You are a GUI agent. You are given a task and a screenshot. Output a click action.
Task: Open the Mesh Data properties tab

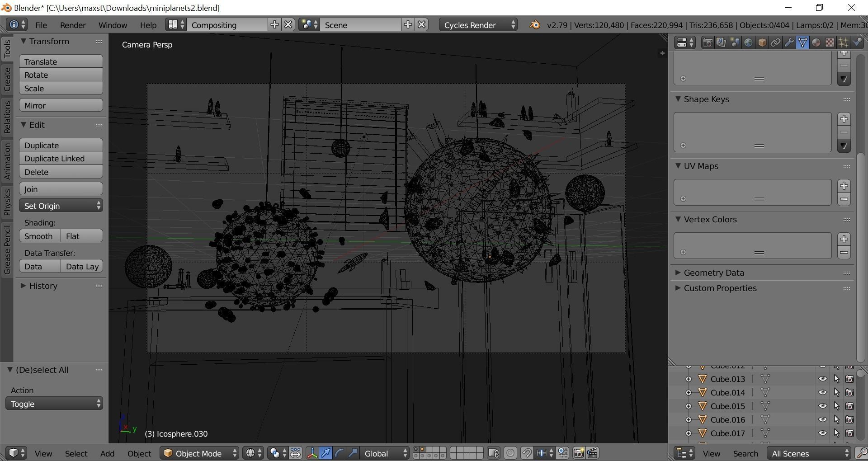click(x=802, y=42)
